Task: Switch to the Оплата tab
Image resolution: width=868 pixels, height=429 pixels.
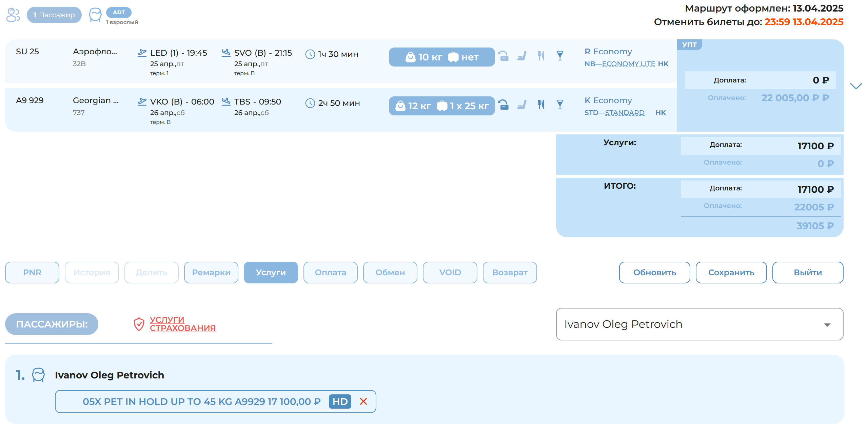Action: tap(330, 273)
